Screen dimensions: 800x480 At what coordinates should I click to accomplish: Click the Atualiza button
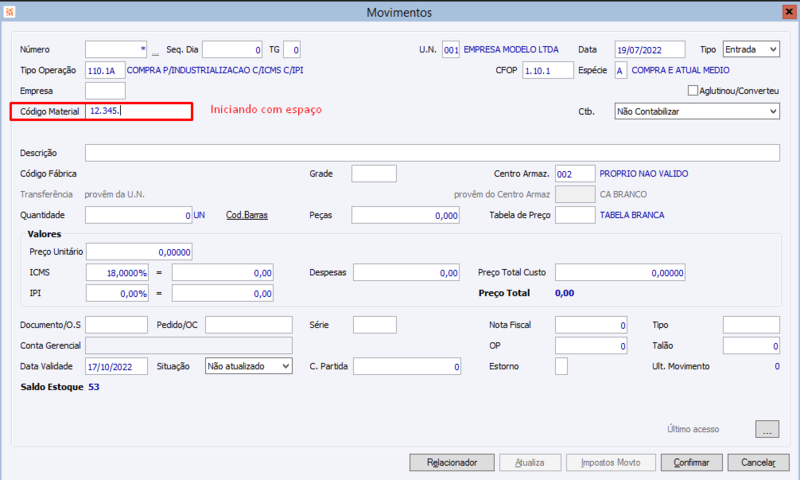pyautogui.click(x=530, y=463)
